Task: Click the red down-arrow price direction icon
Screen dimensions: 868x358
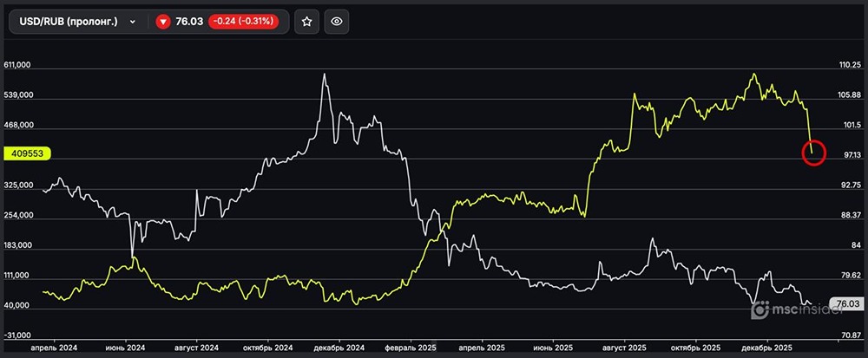Action: pyautogui.click(x=163, y=22)
